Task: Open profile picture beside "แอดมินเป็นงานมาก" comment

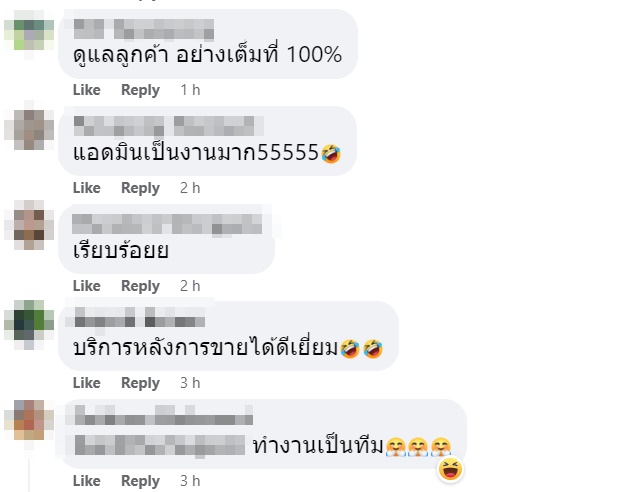Action: pyautogui.click(x=29, y=129)
